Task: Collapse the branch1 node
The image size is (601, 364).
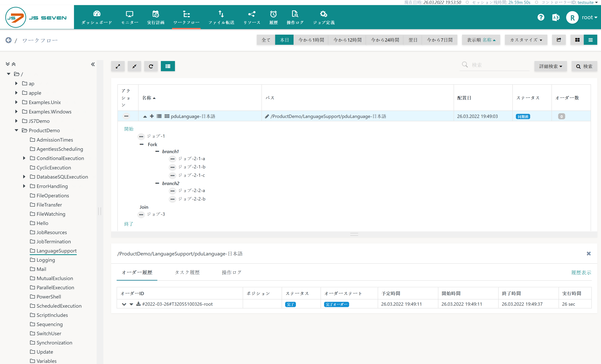Action: pos(157,151)
